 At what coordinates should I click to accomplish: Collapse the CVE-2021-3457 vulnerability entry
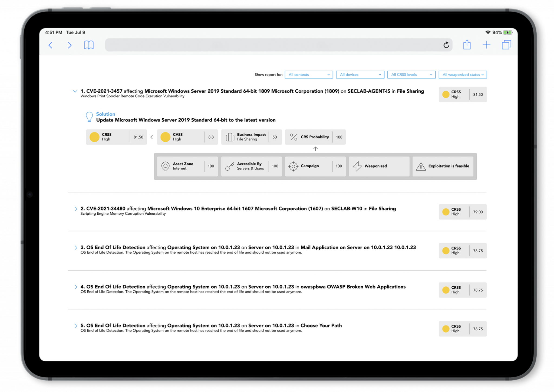75,91
